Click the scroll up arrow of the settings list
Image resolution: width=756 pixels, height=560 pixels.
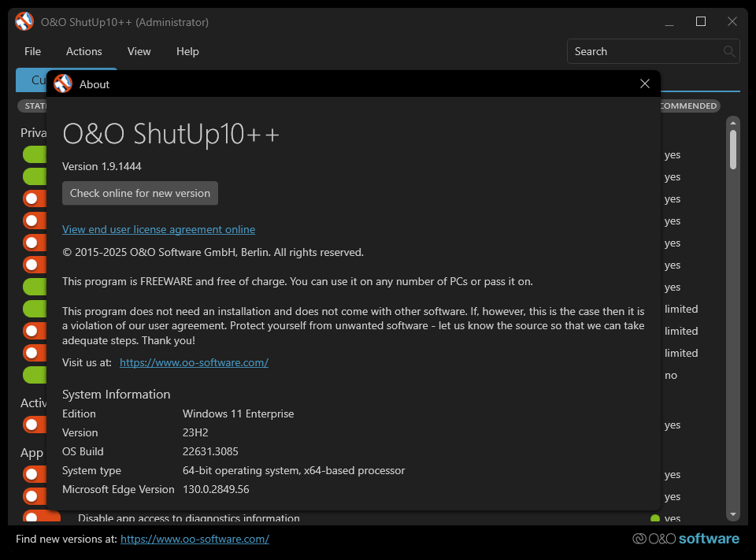pyautogui.click(x=733, y=123)
